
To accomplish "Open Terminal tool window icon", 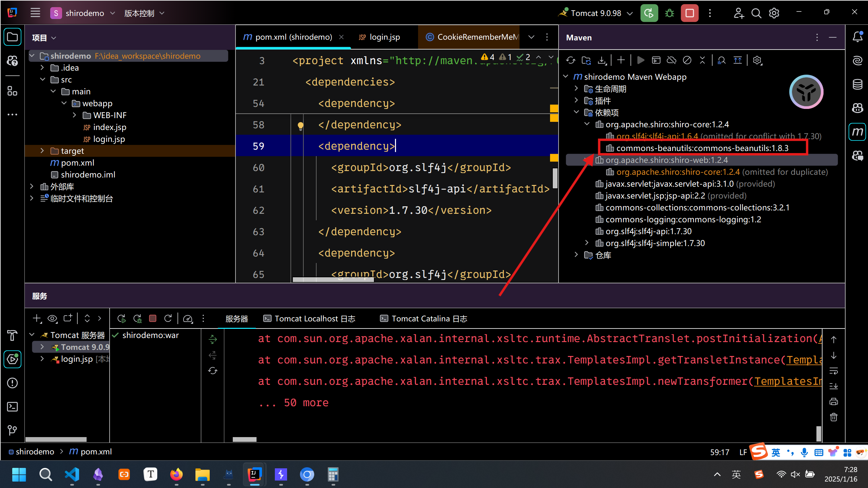I will (13, 407).
